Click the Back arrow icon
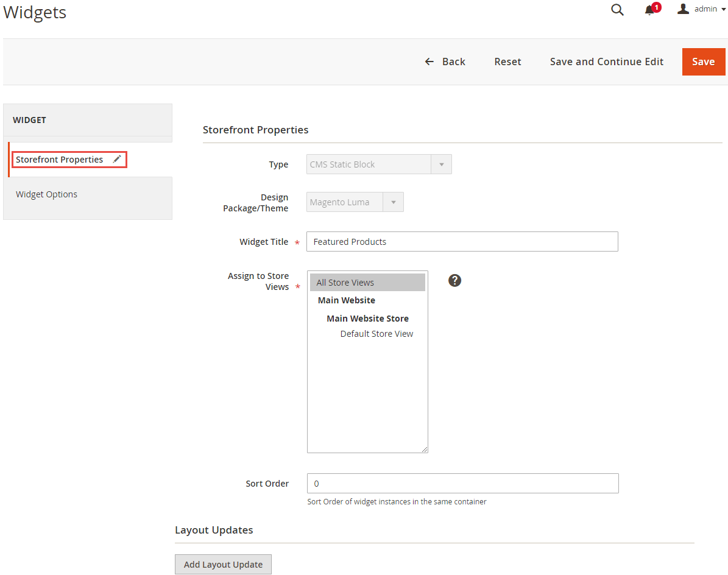 [429, 62]
